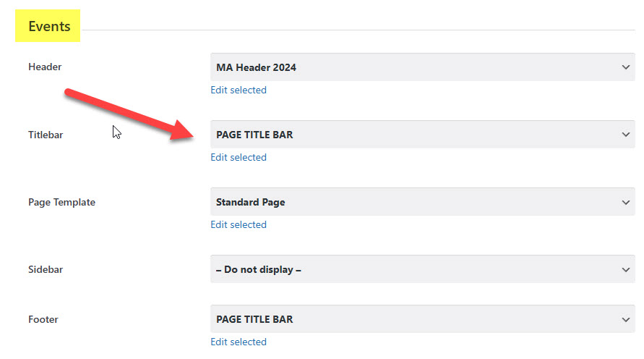Click the chevron arrow on the Footer select
Viewport: 644px width, 359px height.
click(x=625, y=319)
